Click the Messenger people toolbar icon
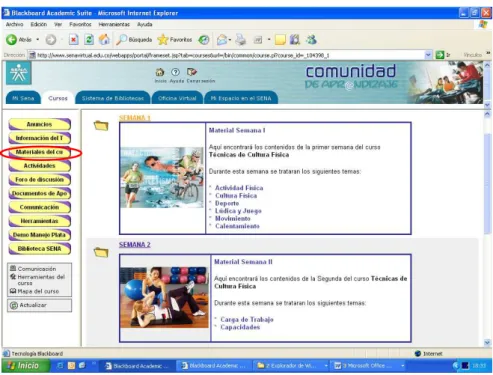Image resolution: width=493 pixels, height=375 pixels. (312, 40)
